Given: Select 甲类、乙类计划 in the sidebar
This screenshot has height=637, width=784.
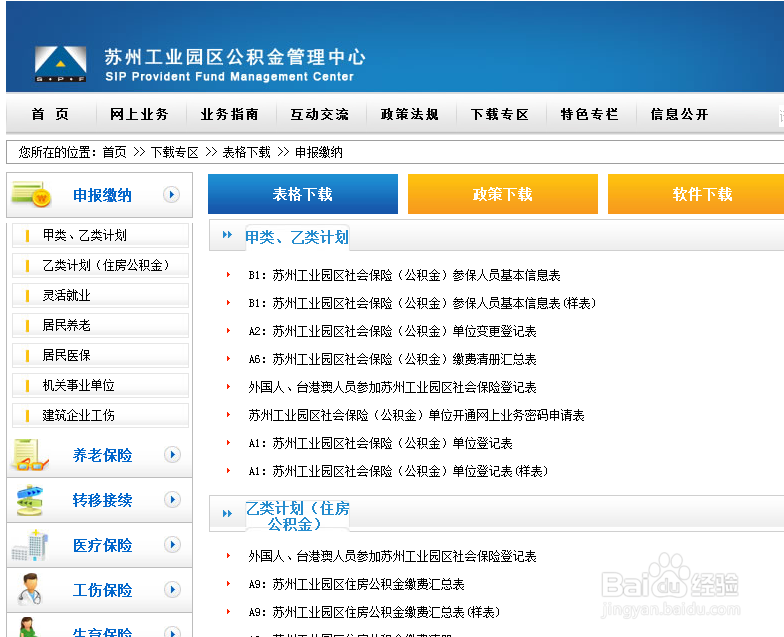Looking at the screenshot, I should point(100,235).
